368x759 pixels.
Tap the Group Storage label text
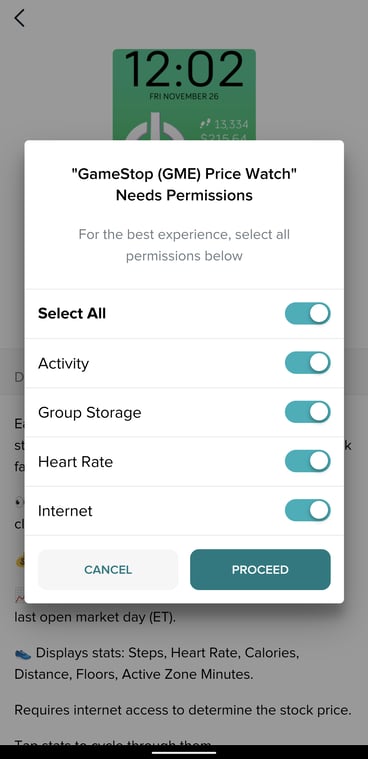(90, 413)
